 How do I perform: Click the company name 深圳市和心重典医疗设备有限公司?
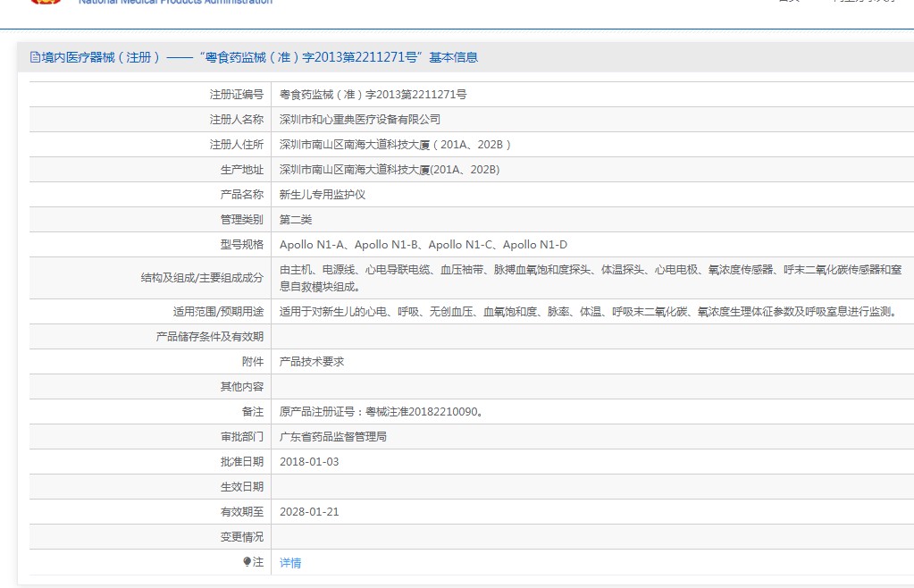360,120
